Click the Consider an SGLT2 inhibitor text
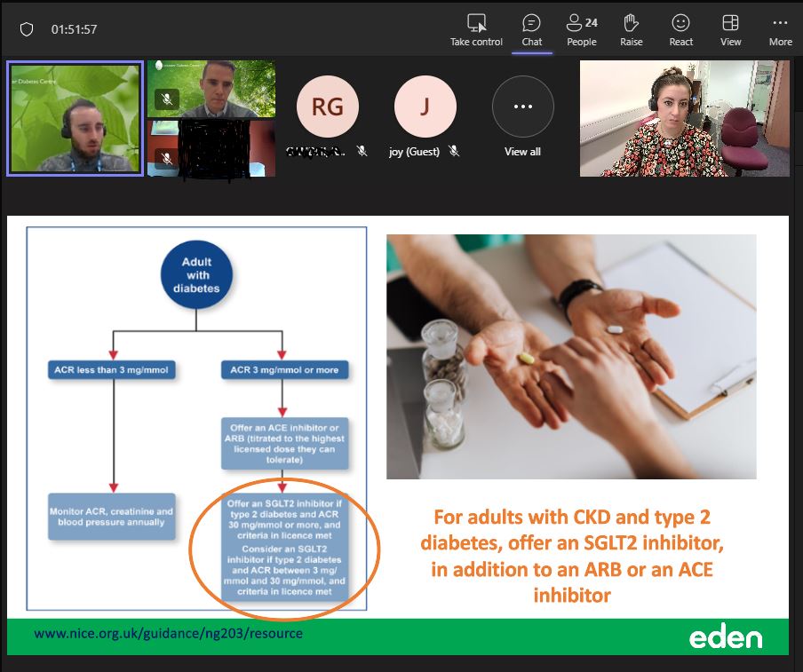The height and width of the screenshot is (672, 803). [285, 570]
